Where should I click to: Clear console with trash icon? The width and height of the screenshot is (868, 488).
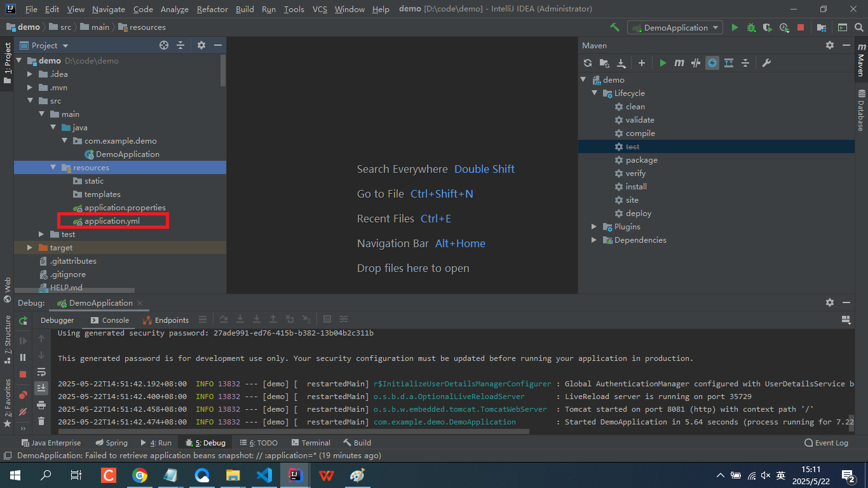(41, 421)
